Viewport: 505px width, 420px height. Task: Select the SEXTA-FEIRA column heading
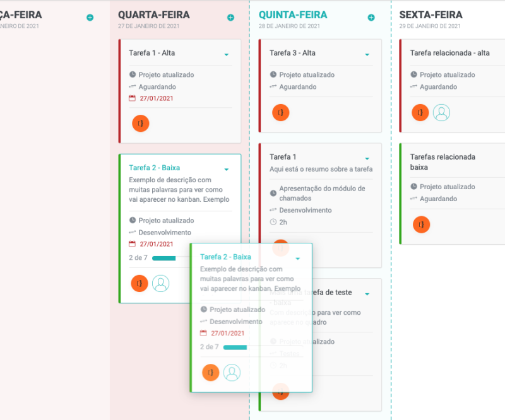(x=431, y=15)
